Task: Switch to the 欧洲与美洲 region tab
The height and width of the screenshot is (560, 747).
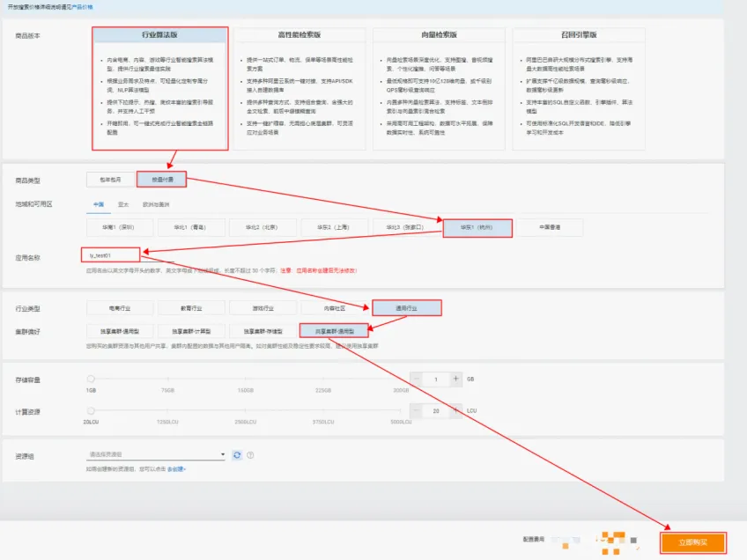Action: 156,205
